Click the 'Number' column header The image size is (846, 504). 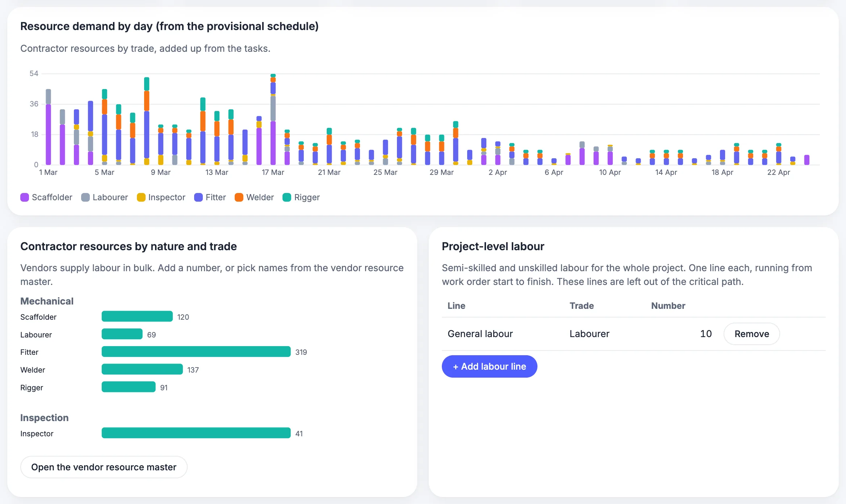tap(668, 306)
